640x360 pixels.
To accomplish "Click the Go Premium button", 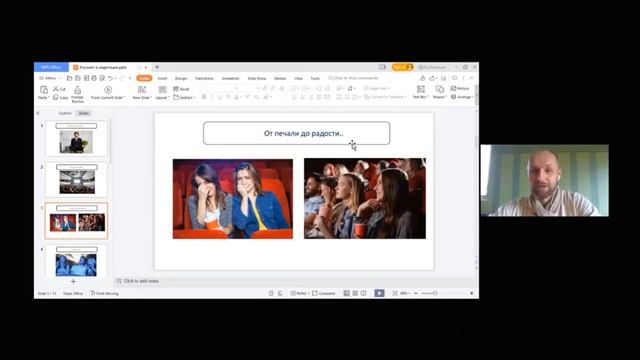I will [x=432, y=67].
